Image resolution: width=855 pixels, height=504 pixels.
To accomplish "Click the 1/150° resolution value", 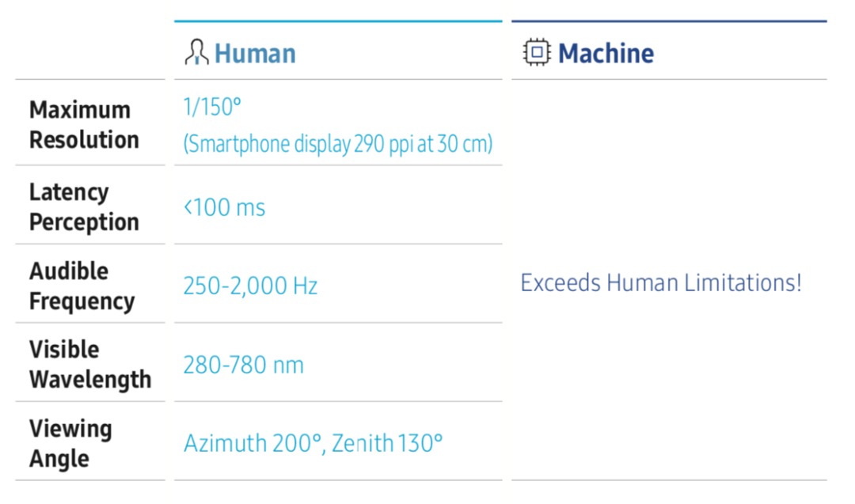I will (212, 107).
